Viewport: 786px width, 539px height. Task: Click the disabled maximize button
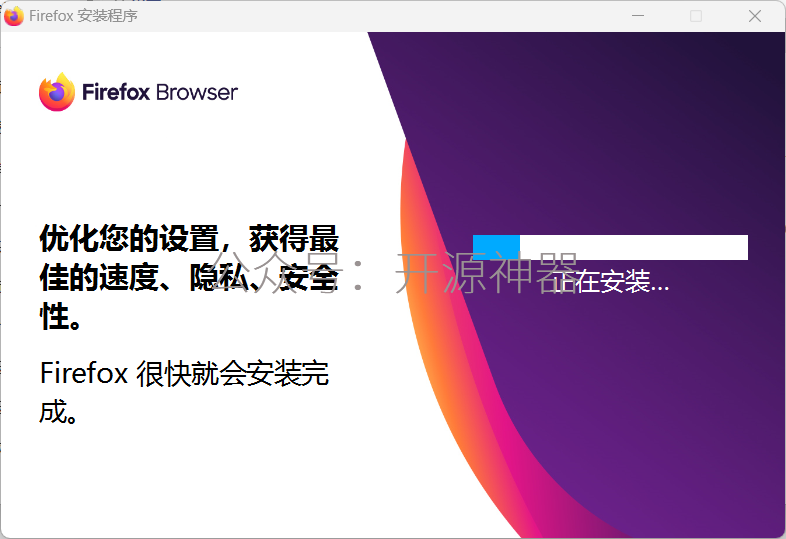click(696, 16)
